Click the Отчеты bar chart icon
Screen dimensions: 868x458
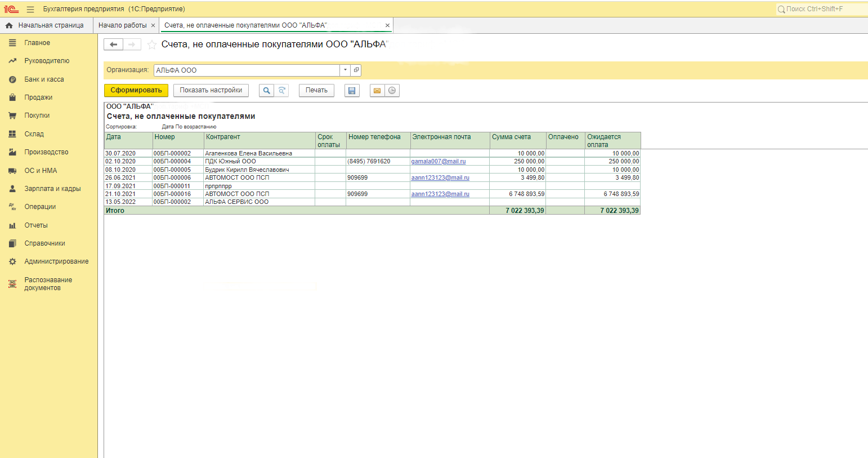(12, 225)
